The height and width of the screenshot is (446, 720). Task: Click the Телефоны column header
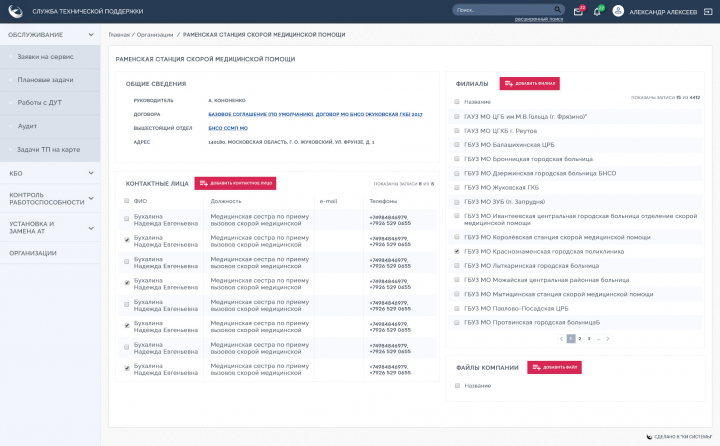pos(383,201)
